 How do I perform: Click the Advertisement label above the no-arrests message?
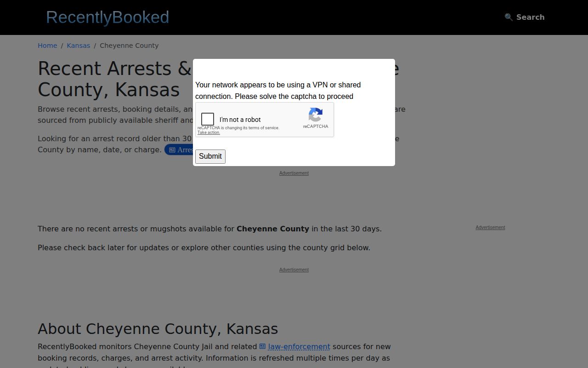pyautogui.click(x=294, y=173)
